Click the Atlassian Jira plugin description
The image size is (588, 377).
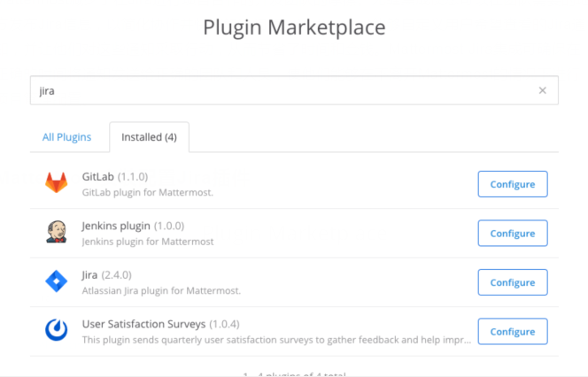point(161,291)
